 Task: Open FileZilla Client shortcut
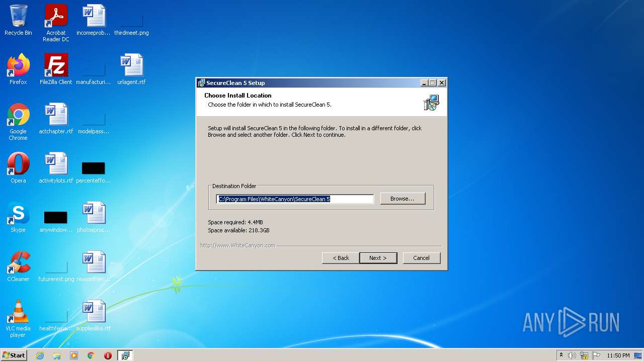(x=56, y=69)
